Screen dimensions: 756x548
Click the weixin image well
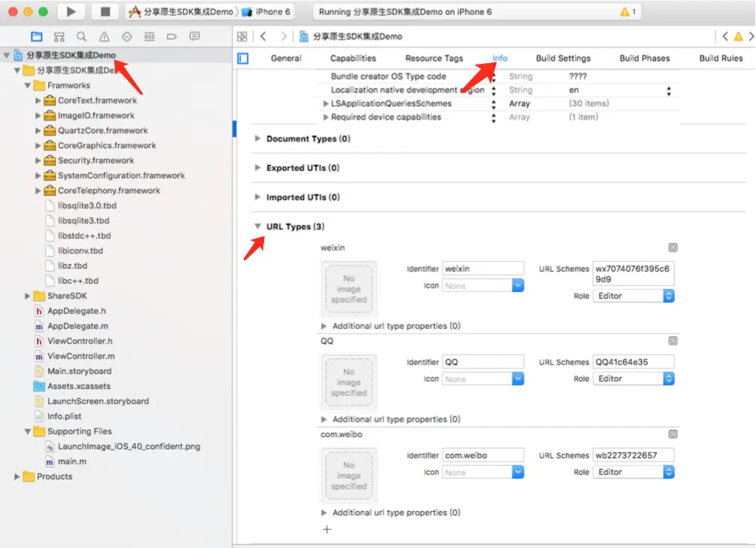349,289
